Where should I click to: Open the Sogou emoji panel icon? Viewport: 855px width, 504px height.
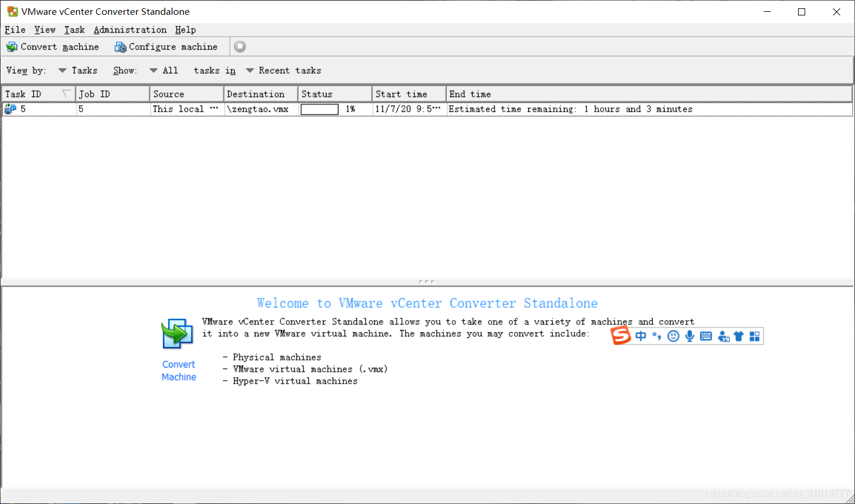[673, 336]
